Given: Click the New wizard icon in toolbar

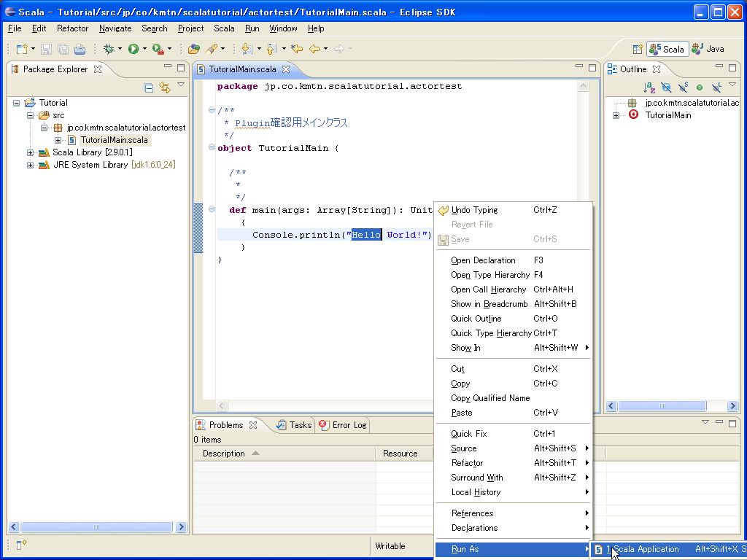Looking at the screenshot, I should pos(22,49).
